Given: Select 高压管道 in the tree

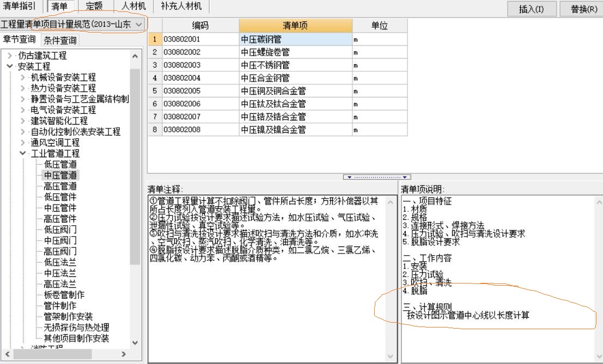Looking at the screenshot, I should (x=60, y=186).
